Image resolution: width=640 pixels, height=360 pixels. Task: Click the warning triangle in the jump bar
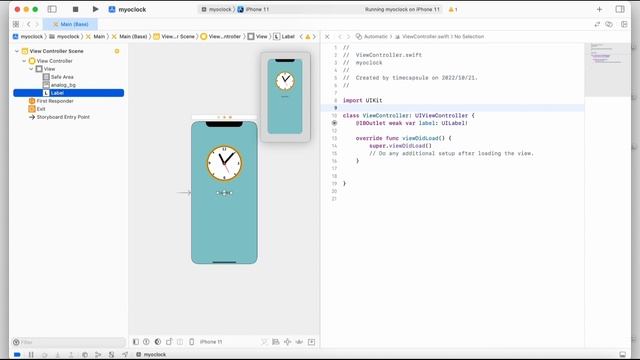(x=308, y=36)
